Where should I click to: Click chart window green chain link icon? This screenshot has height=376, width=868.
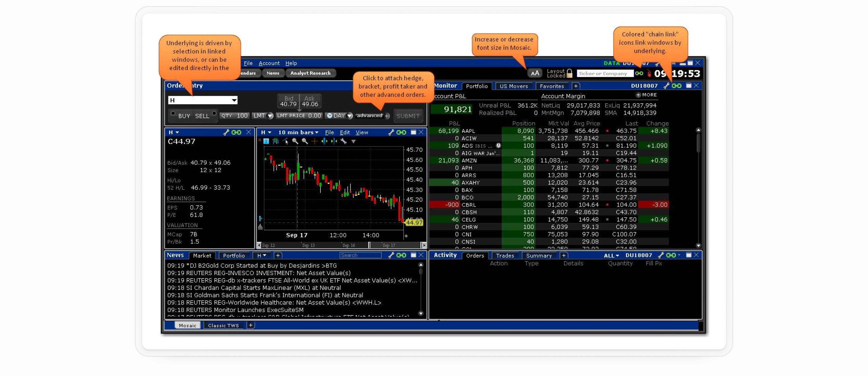pos(401,132)
